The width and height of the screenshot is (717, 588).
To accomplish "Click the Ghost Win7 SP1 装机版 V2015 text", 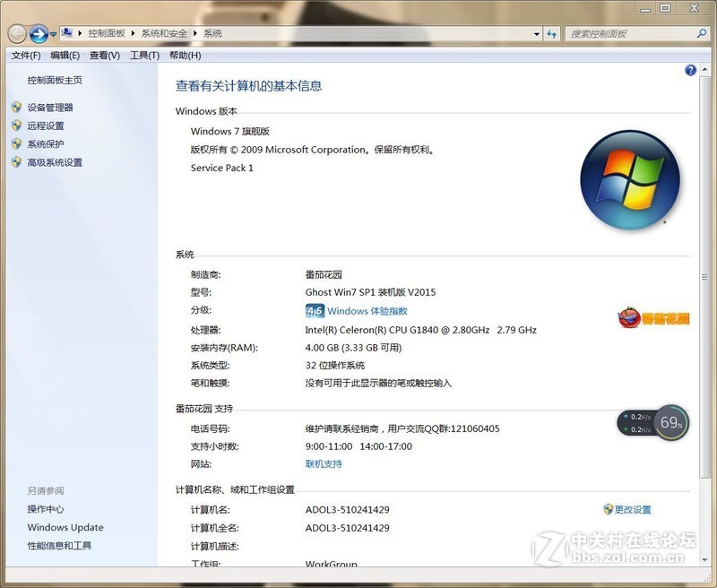I will click(370, 292).
